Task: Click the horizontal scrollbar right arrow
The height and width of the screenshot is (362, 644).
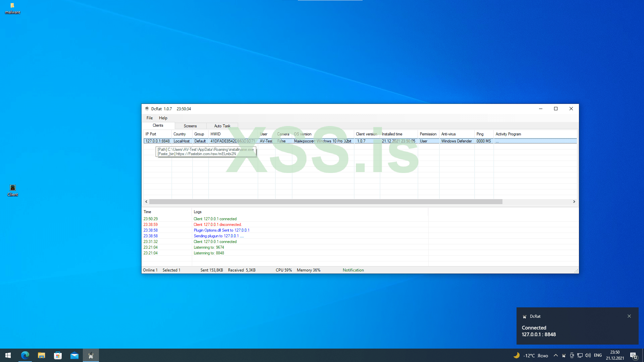Action: 574,201
